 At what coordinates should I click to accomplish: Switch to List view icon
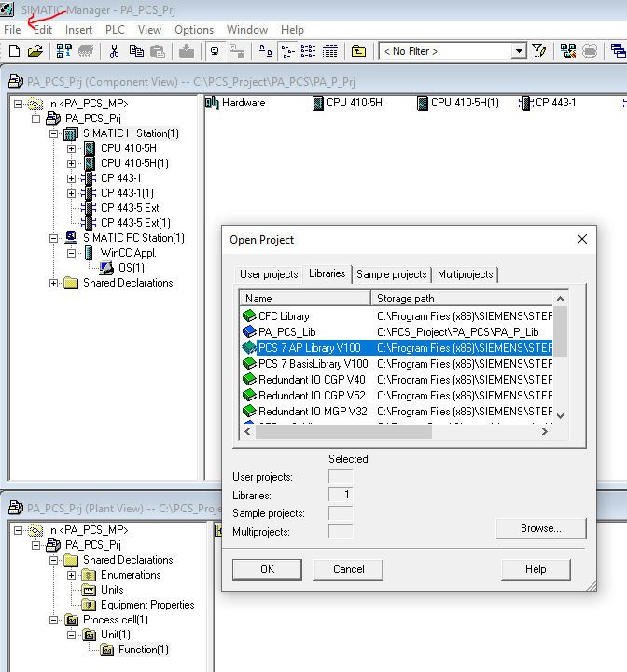308,51
